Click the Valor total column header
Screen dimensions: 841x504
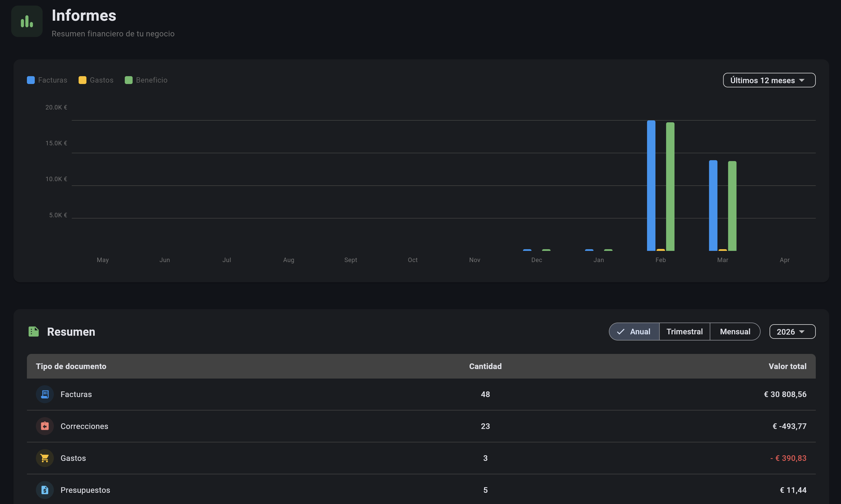(787, 367)
